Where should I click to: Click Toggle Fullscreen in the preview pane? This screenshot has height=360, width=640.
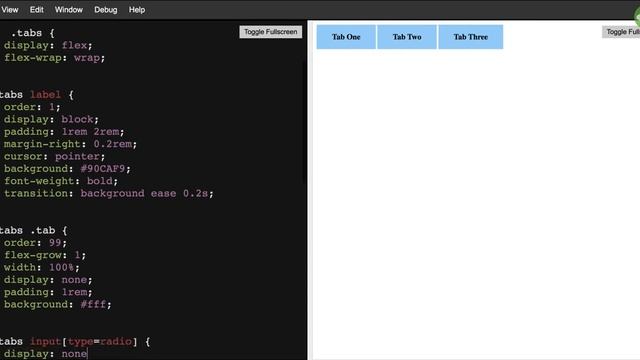(621, 32)
